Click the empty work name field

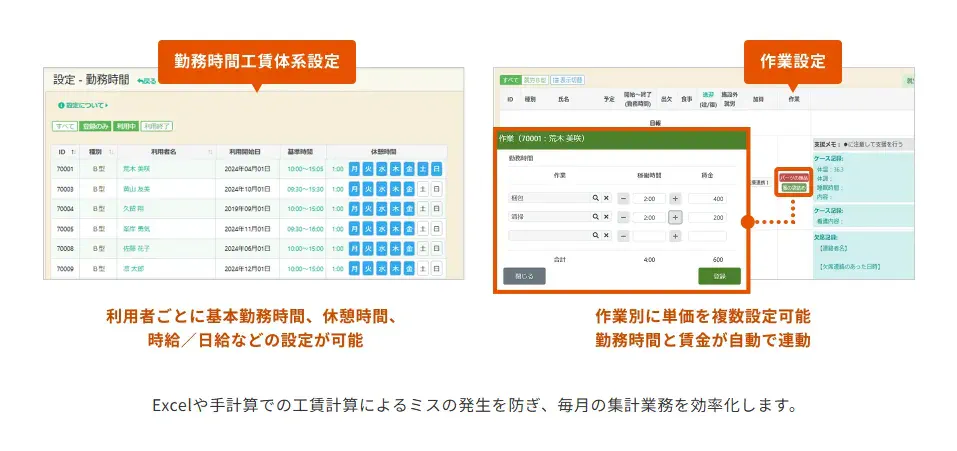tap(549, 236)
